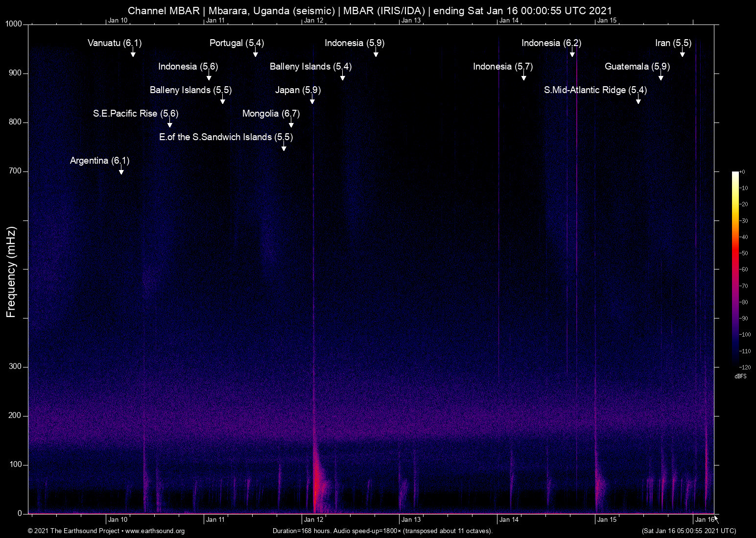This screenshot has height=538, width=756.
Task: Click the Jan 14 label on top axis
Action: coord(509,21)
